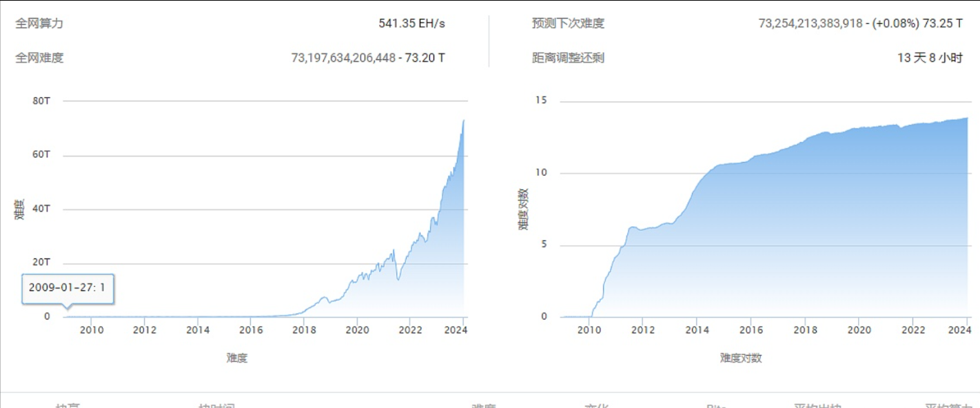Click the 2014 x-axis label on log chart
This screenshot has width=980, height=408.
(697, 330)
